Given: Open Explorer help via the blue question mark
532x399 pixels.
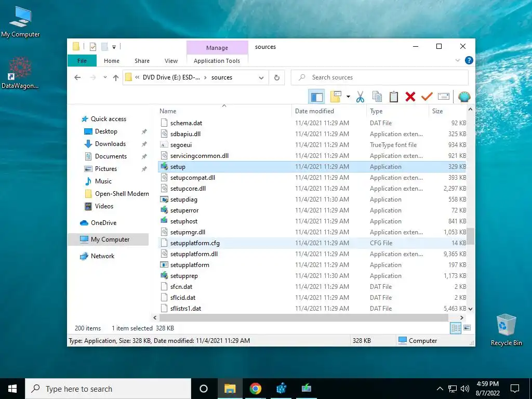Looking at the screenshot, I should [x=469, y=60].
